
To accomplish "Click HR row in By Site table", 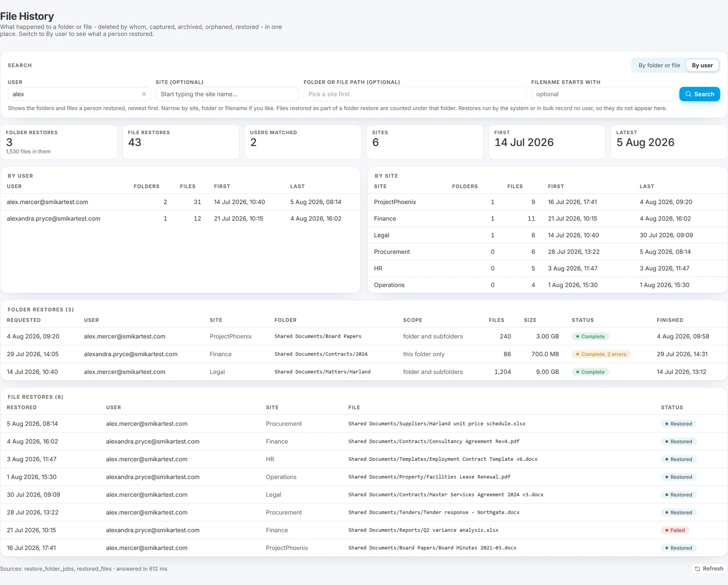I will 547,268.
